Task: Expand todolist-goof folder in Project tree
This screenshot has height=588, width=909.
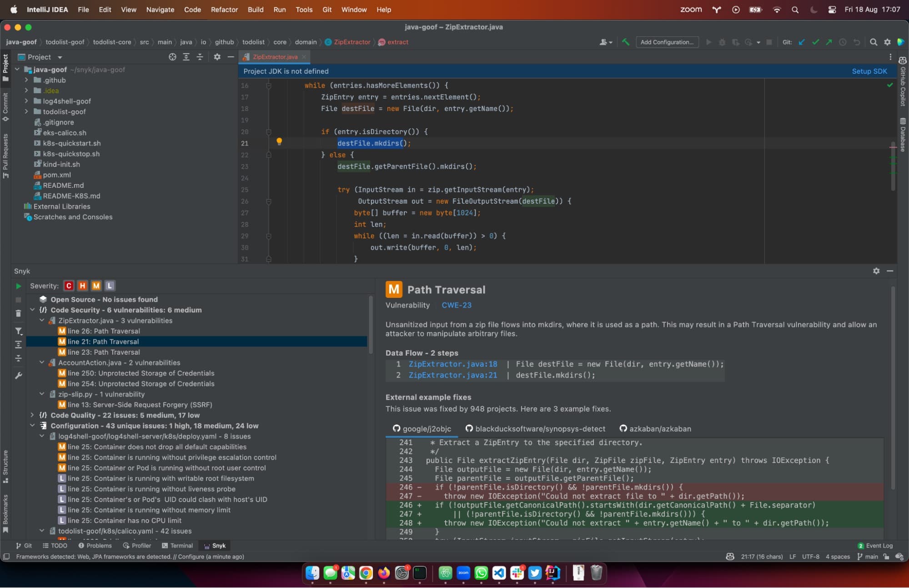Action: coord(26,111)
